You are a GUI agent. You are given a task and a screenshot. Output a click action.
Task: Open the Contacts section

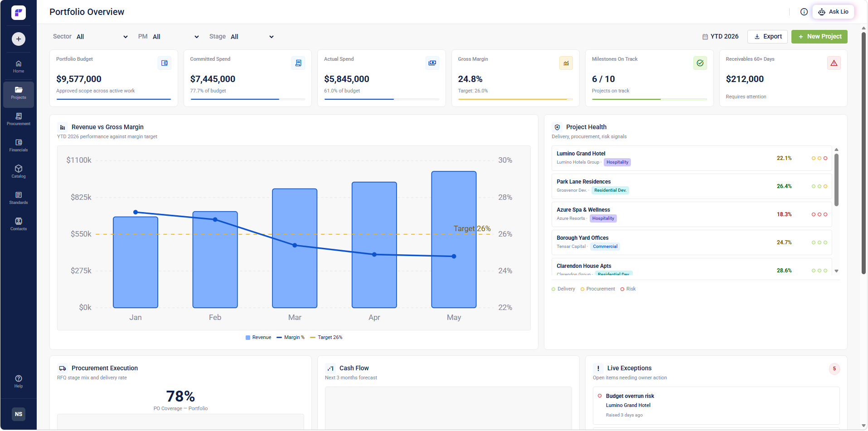(x=19, y=224)
